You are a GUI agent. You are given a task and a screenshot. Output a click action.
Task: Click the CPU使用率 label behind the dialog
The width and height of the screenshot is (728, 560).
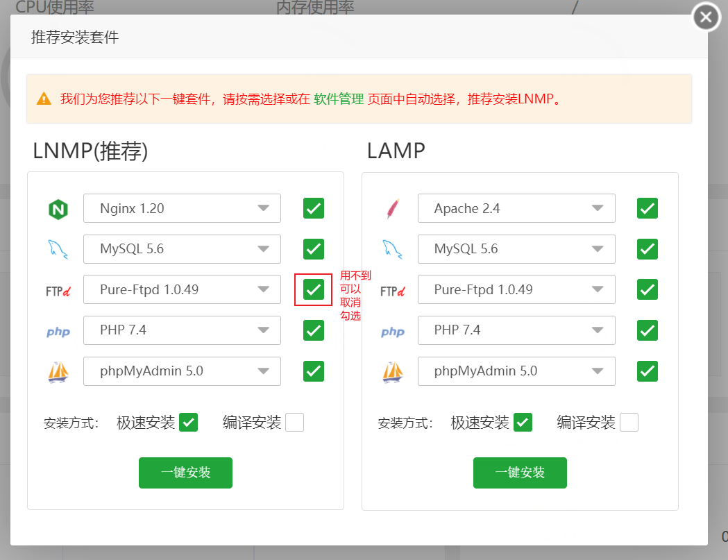click(x=55, y=7)
